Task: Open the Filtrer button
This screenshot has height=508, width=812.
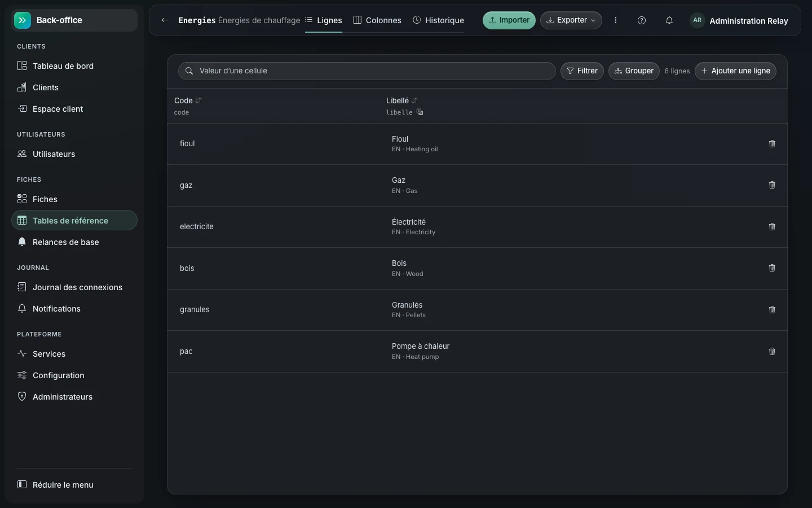Action: [582, 71]
